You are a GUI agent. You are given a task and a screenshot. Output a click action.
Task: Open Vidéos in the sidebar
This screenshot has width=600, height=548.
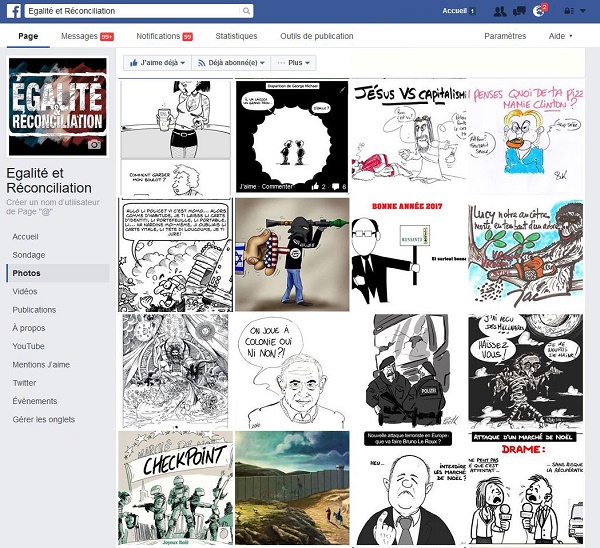[x=25, y=292]
